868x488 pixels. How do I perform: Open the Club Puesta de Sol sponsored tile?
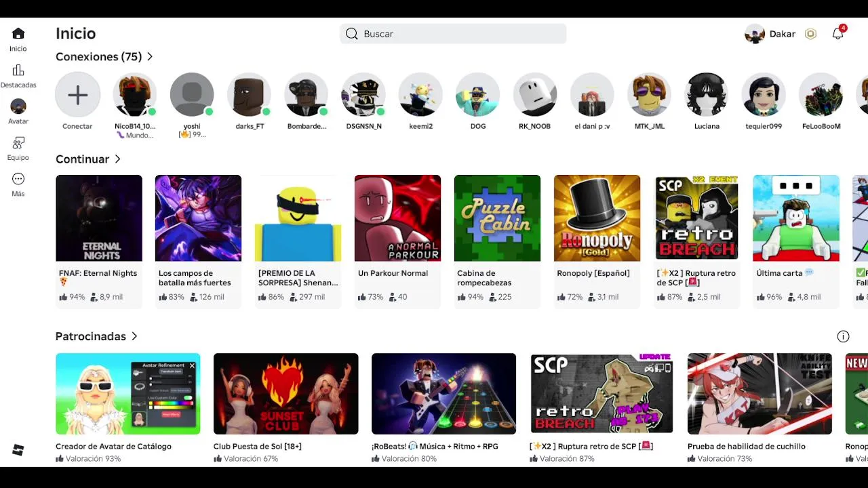(x=285, y=408)
